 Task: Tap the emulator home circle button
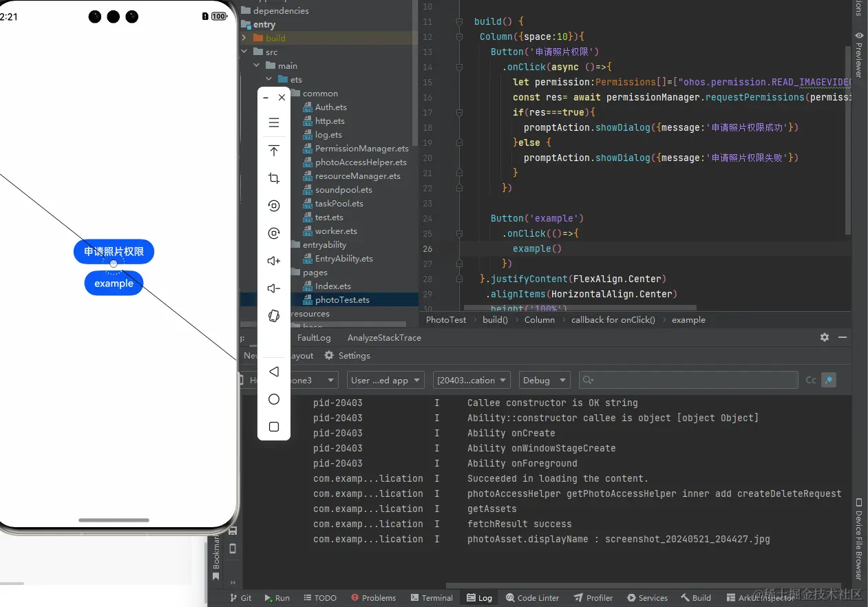pyautogui.click(x=274, y=399)
